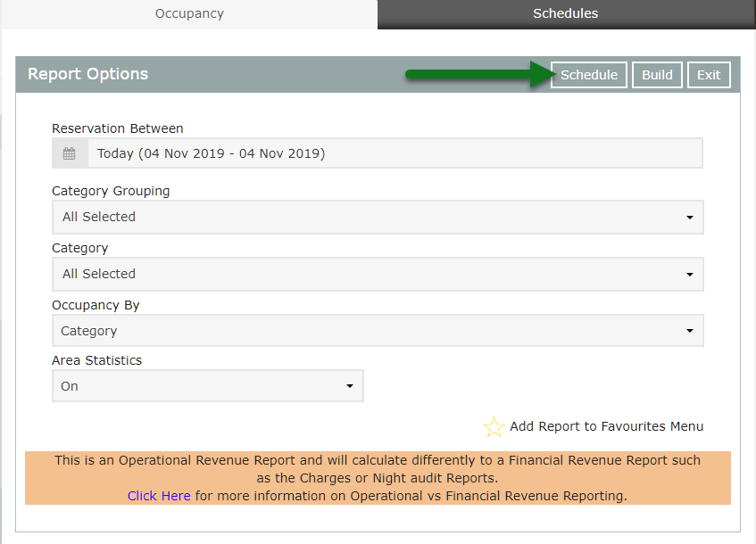
Task: Select Add Report to Favourites Menu text
Action: point(607,426)
